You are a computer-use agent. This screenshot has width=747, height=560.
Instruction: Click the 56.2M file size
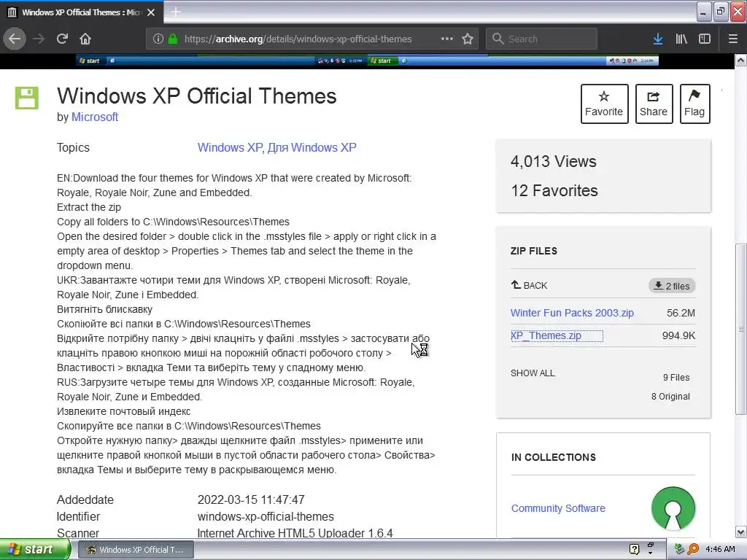[x=681, y=313]
